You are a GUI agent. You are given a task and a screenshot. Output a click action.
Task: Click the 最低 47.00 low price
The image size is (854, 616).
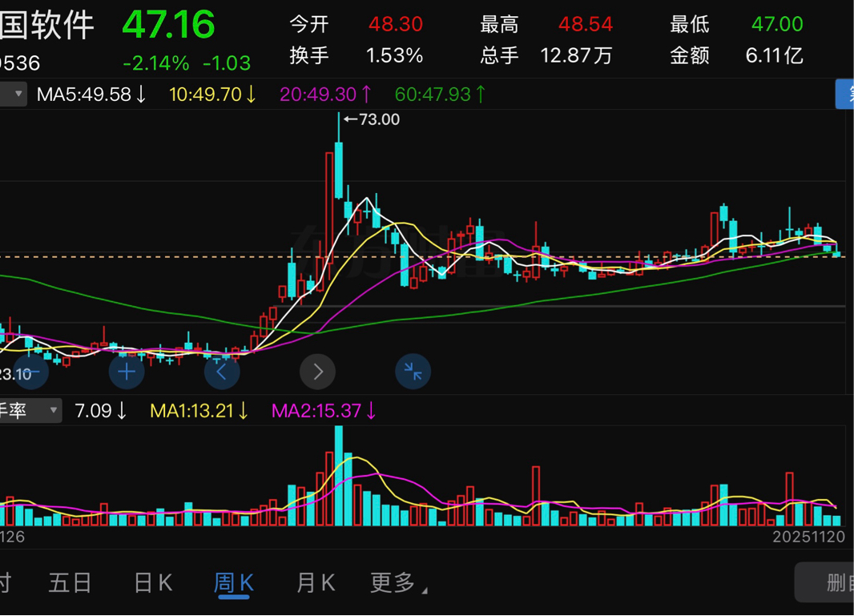[x=736, y=24]
